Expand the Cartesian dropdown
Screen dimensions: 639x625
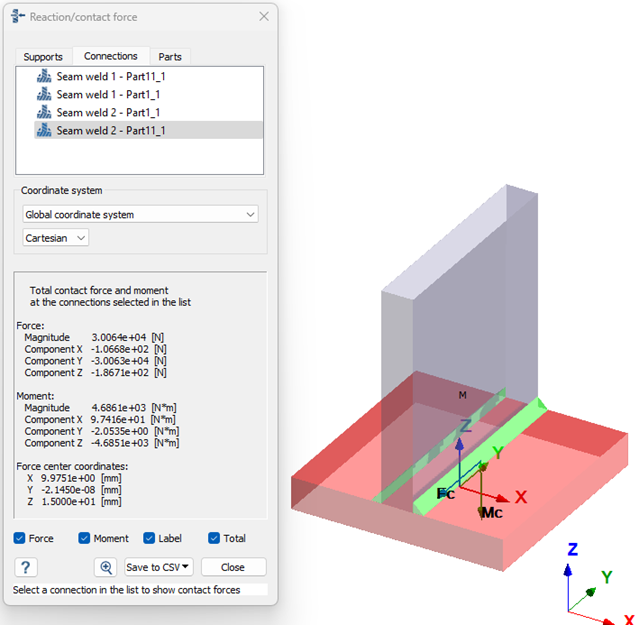[56, 237]
